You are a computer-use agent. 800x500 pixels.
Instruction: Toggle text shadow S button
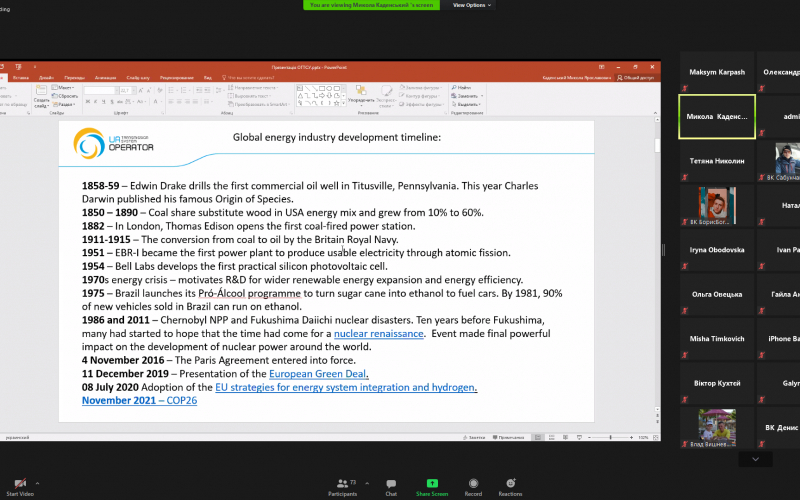(111, 102)
